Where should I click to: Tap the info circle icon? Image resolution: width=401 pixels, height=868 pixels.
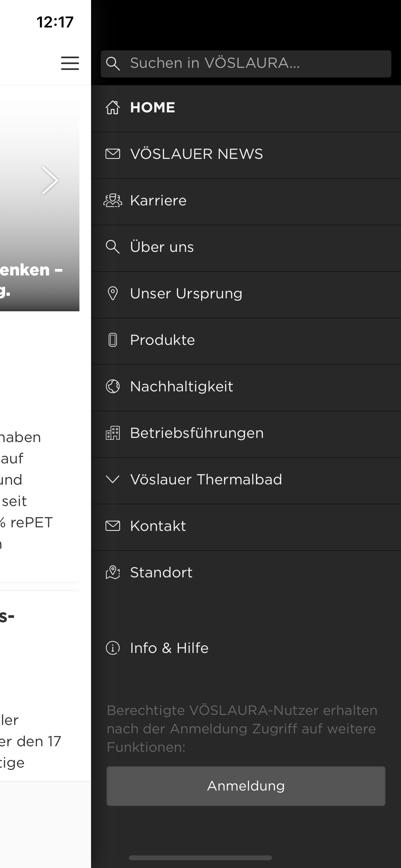coord(113,648)
